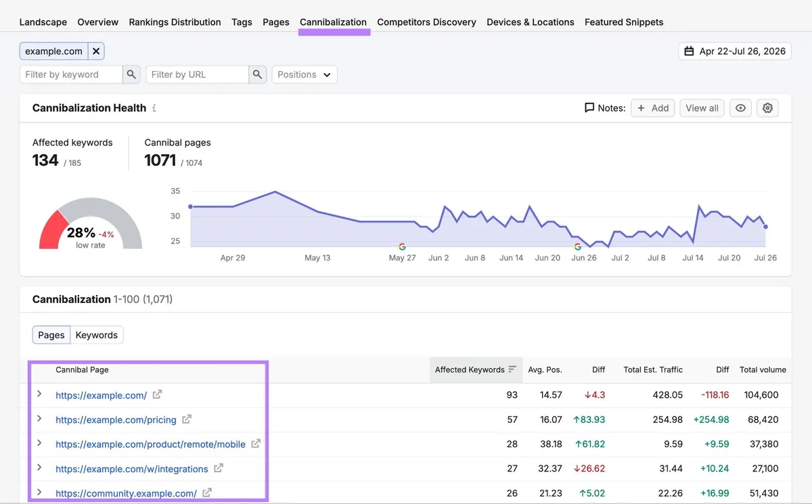Expand the https://example.com/ row

[x=39, y=394]
